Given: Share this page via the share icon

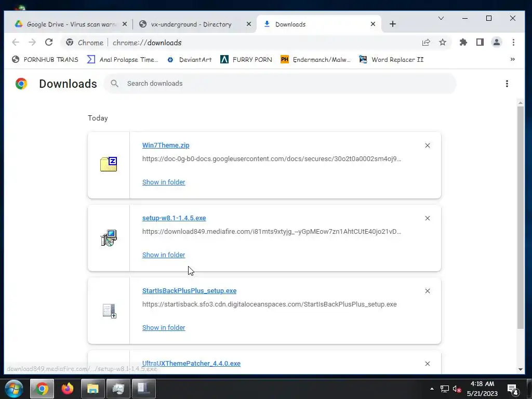Looking at the screenshot, I should click(426, 43).
